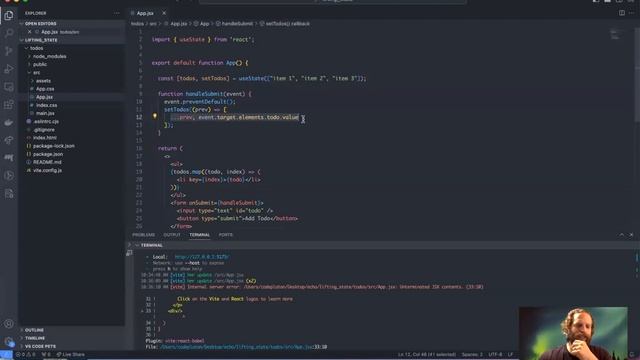Open Extensions view in activity bar
Image resolution: width=640 pixels, height=360 pixels.
click(x=9, y=104)
